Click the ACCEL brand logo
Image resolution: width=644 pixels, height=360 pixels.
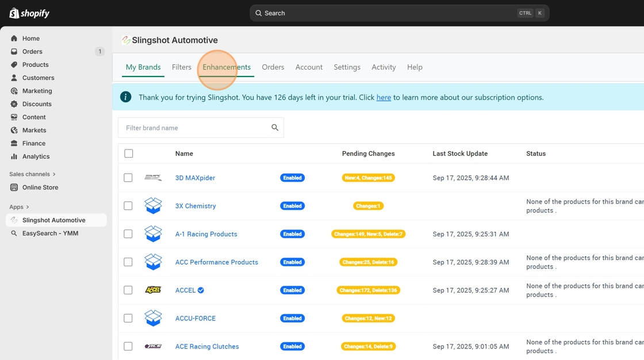153,290
